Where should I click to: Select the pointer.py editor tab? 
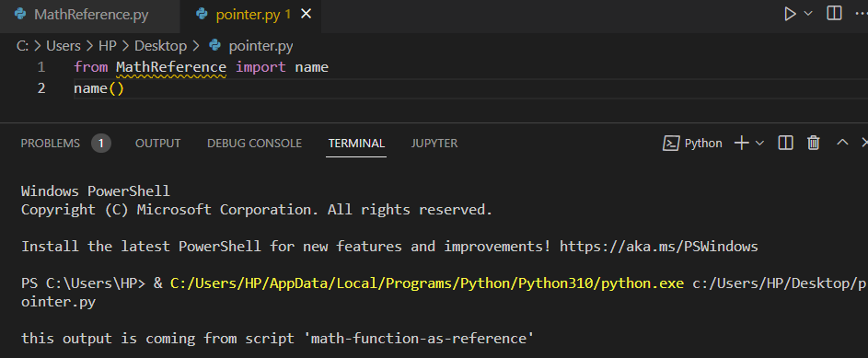pyautogui.click(x=250, y=15)
